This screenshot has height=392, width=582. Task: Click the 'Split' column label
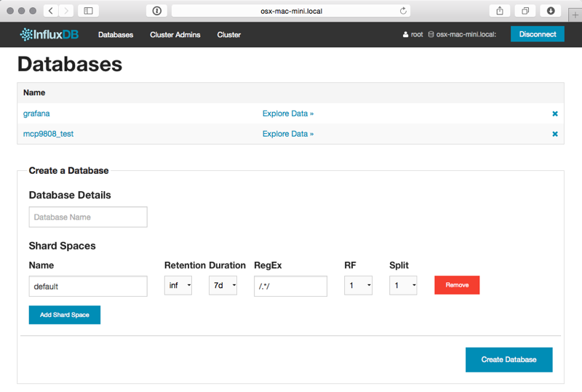click(x=399, y=265)
